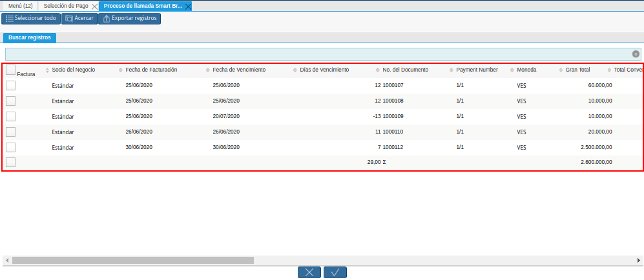Click VES currency in row 1000110

point(522,132)
